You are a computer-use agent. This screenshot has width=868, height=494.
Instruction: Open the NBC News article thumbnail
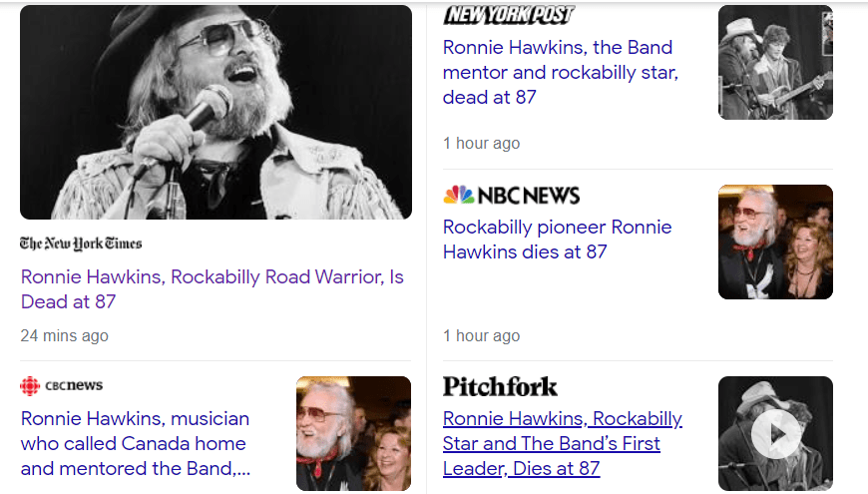pos(775,242)
